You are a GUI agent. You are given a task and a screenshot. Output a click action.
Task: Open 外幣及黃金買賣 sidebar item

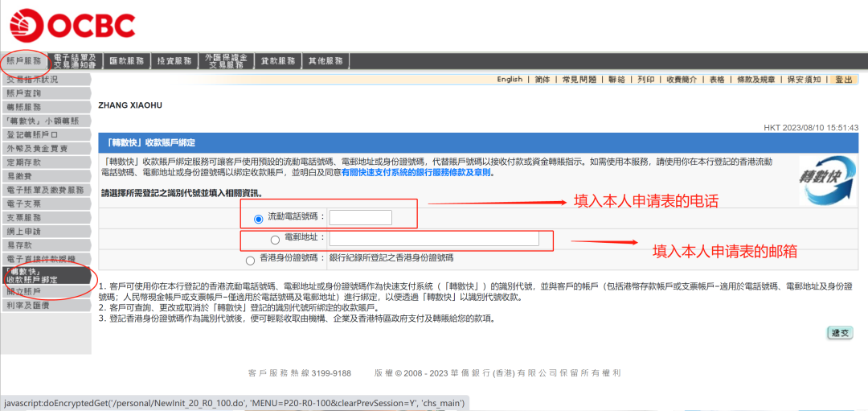click(x=46, y=149)
